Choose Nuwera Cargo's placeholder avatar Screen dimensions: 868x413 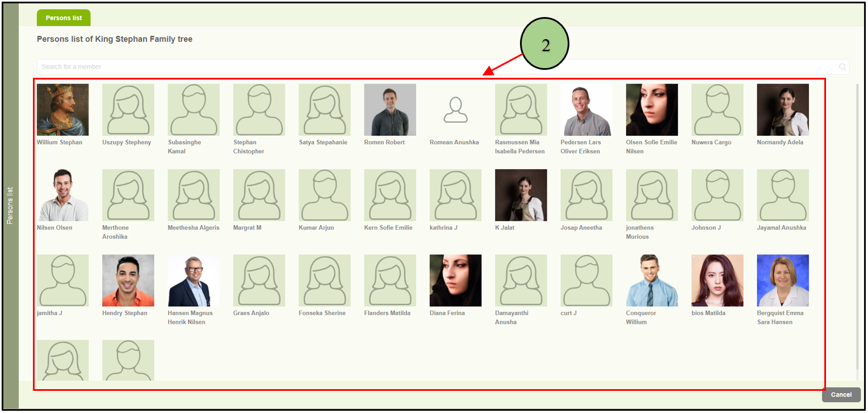coord(717,110)
